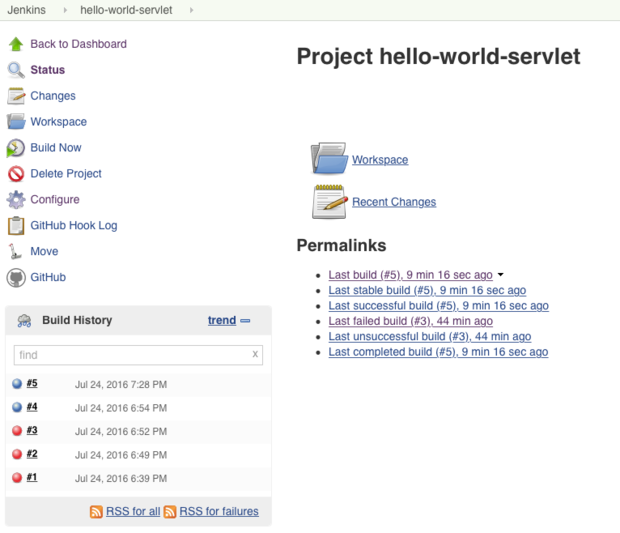This screenshot has height=533, width=620.
Task: Click the Build History weather icon
Action: click(24, 321)
